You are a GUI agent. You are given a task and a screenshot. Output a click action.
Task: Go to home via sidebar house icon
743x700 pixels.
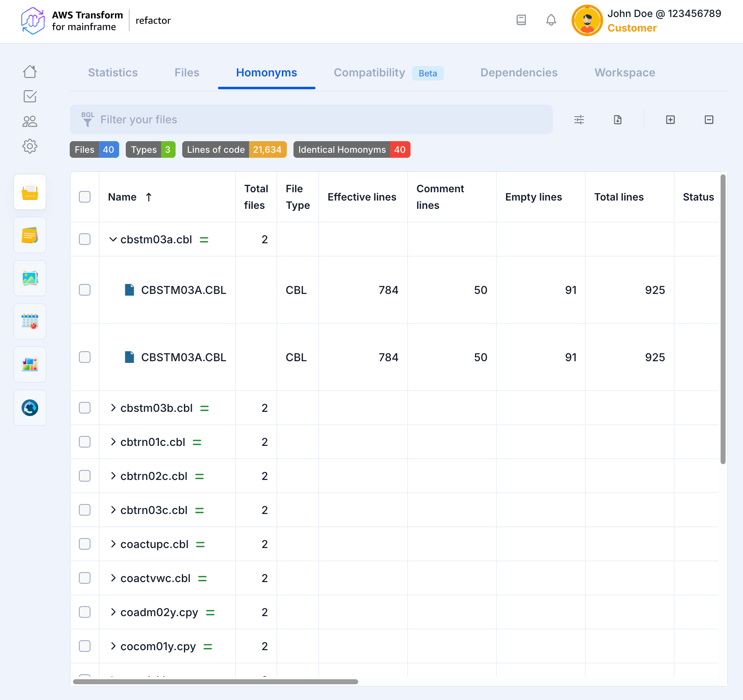point(30,72)
